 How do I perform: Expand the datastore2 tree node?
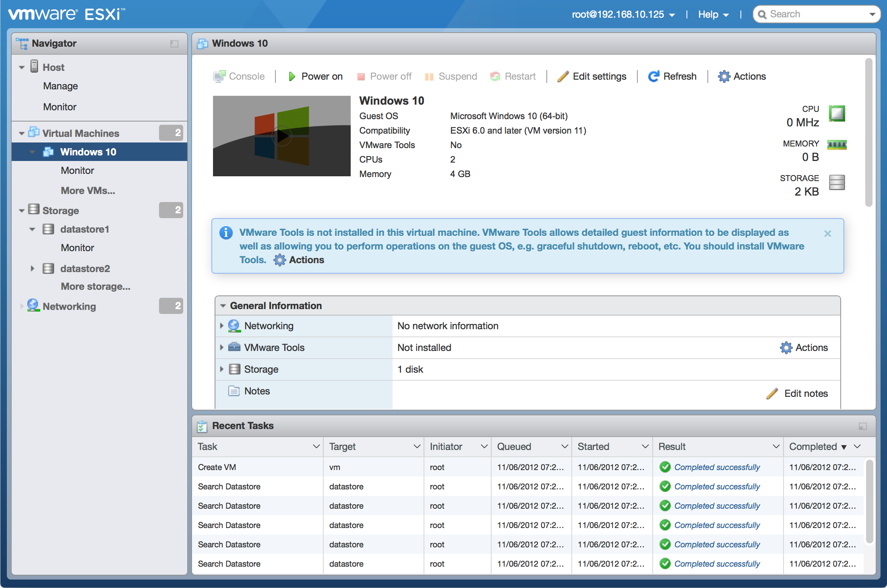tap(32, 268)
